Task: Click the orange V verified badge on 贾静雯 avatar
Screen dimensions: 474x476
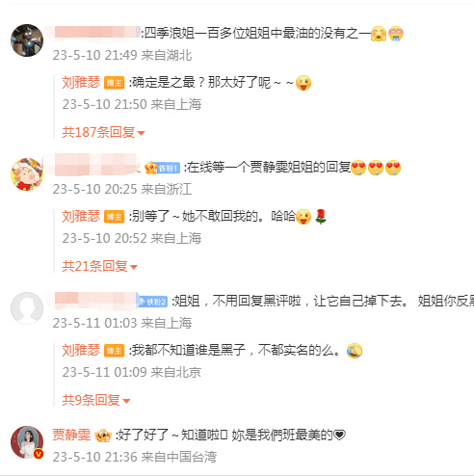Action: 39,454
